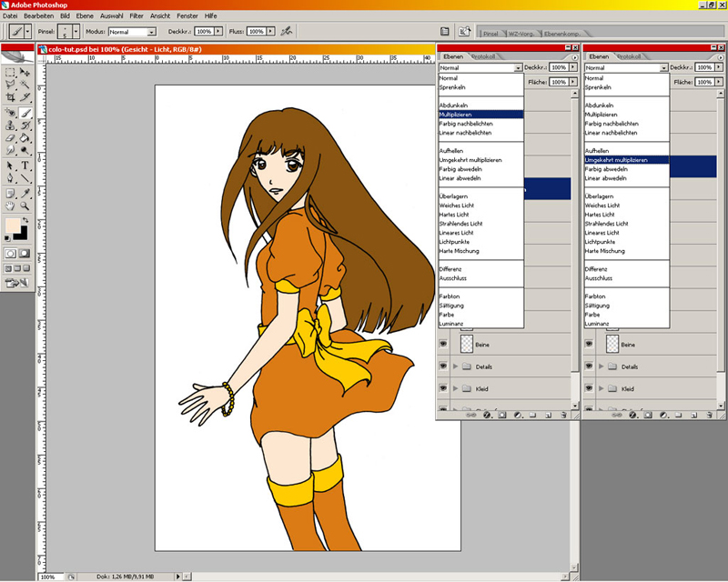Select the History Brush tool
Image resolution: width=728 pixels, height=582 pixels.
[25, 125]
